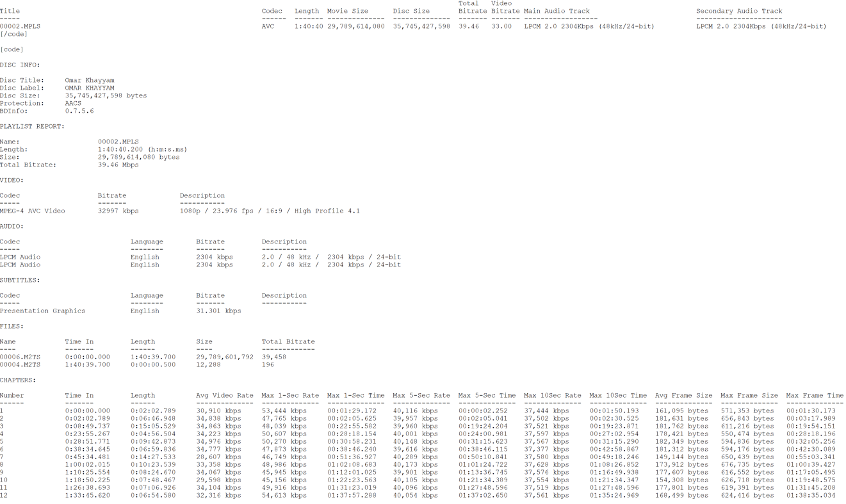The width and height of the screenshot is (846, 504).
Task: Click the MPEG-4 AVC Video codec entry
Action: tap(32, 211)
